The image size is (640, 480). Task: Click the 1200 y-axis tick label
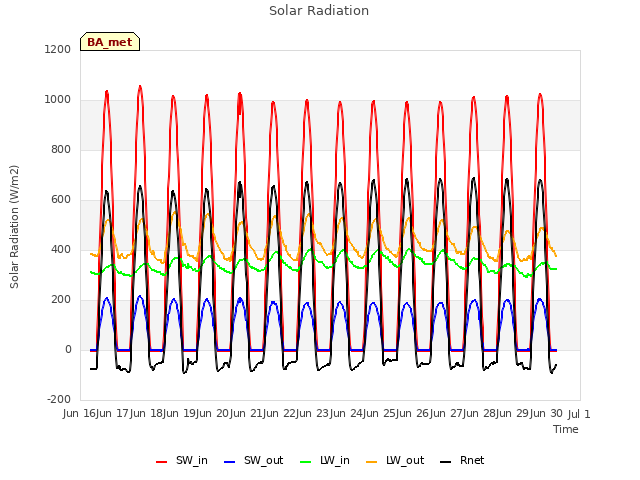(58, 50)
